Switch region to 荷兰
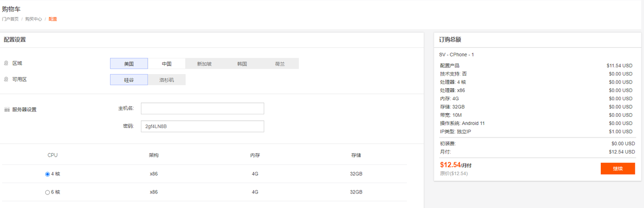The height and width of the screenshot is (208, 644). (280, 63)
